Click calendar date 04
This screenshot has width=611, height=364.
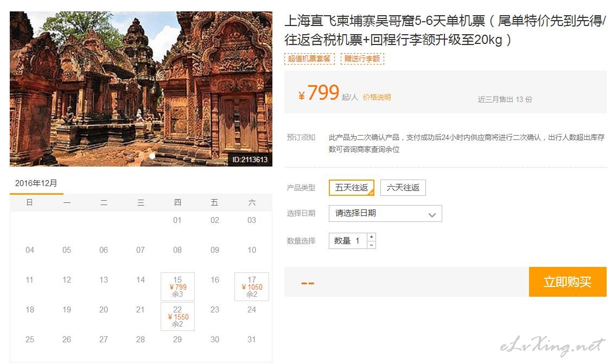[x=30, y=250]
